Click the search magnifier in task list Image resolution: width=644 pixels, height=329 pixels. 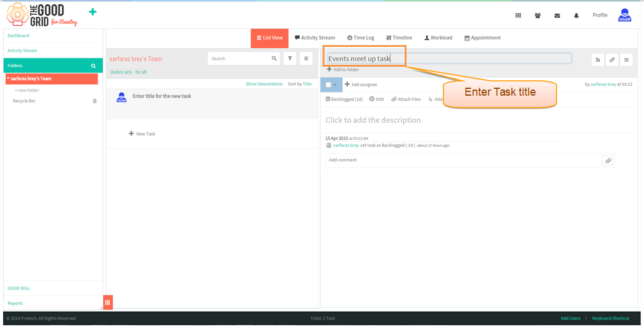click(x=275, y=59)
